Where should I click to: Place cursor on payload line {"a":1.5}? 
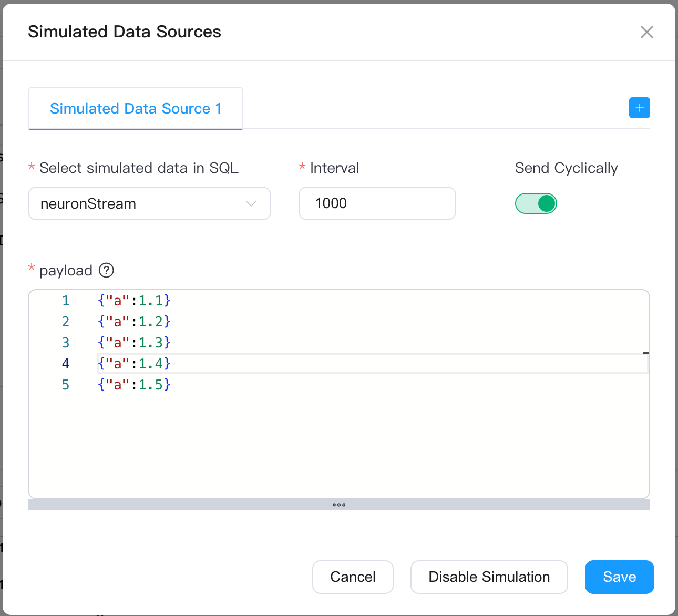[x=135, y=385]
